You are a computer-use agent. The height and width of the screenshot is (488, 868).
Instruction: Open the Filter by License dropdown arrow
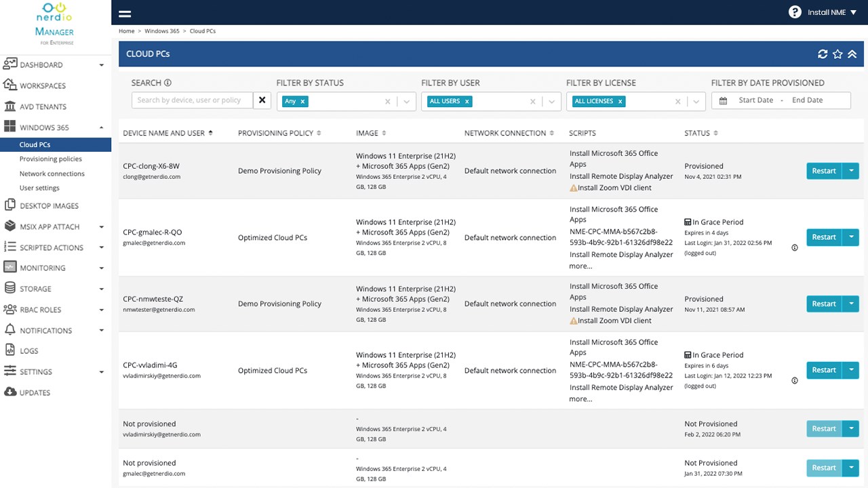click(x=696, y=102)
